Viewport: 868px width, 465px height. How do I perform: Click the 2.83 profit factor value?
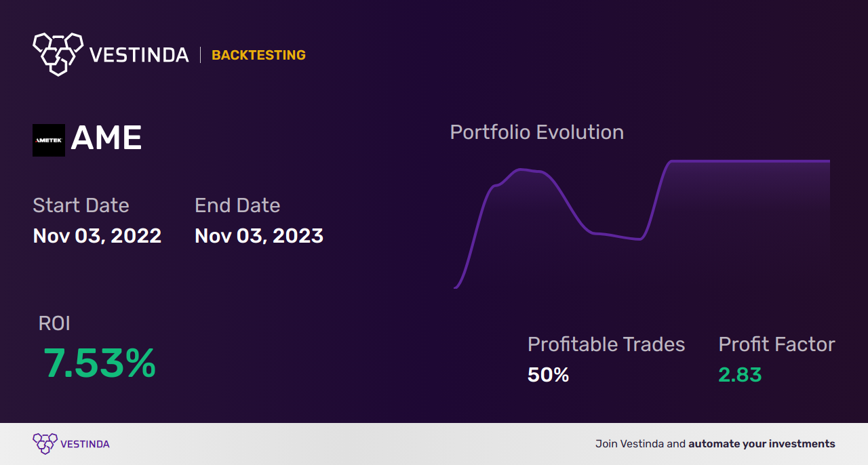pos(740,375)
